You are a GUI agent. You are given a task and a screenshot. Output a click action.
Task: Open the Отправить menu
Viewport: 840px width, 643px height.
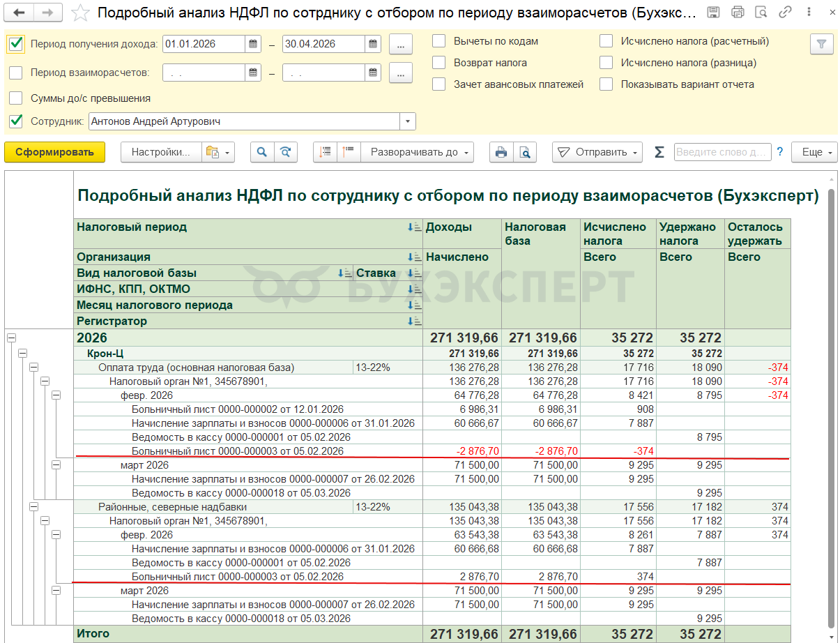click(x=597, y=152)
